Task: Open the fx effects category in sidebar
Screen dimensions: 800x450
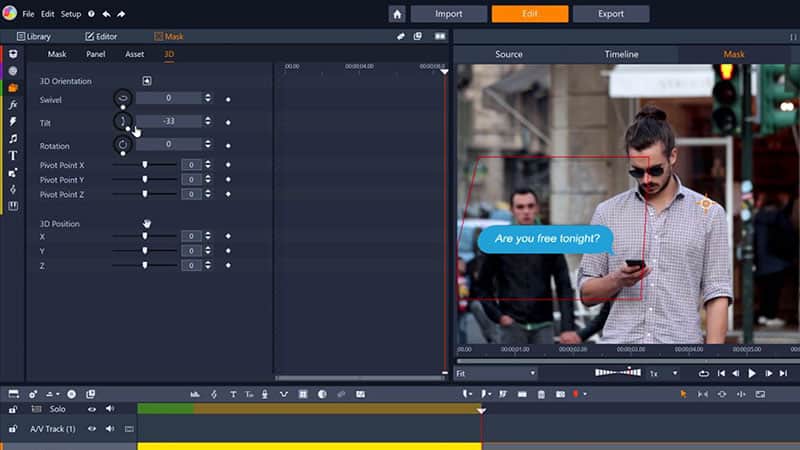Action: [13, 104]
